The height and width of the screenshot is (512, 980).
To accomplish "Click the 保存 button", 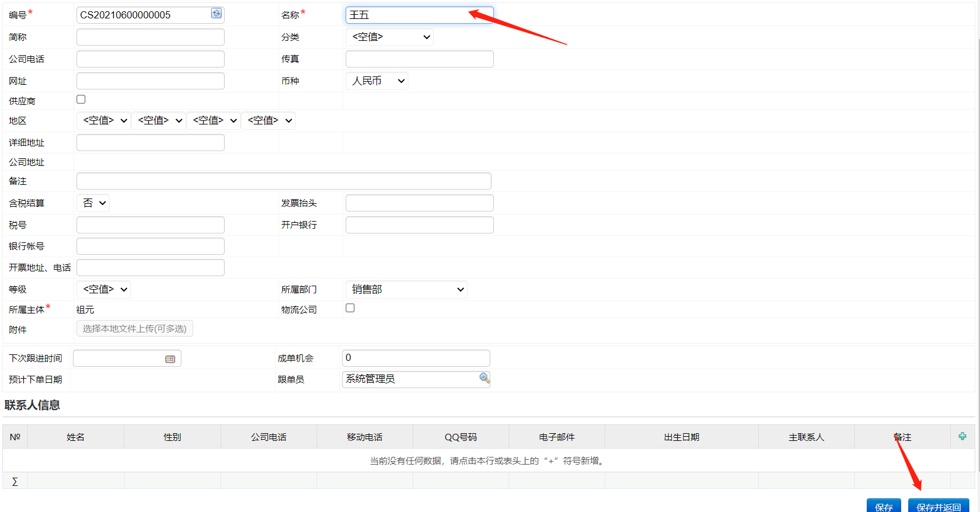I will point(884,505).
